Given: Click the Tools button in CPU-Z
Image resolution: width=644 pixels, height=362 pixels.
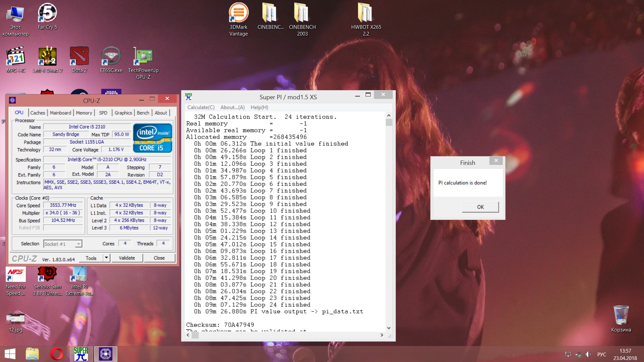Looking at the screenshot, I should pyautogui.click(x=91, y=258).
